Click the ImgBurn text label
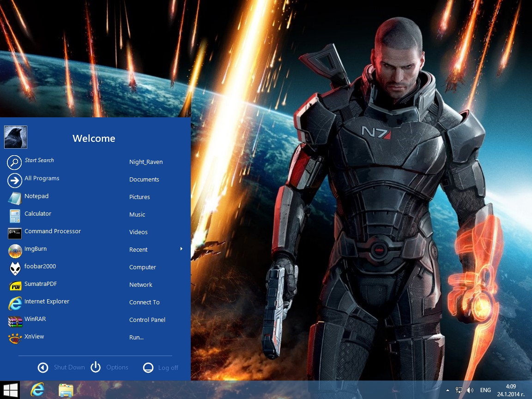Viewport: 532px width, 399px height. pos(35,249)
